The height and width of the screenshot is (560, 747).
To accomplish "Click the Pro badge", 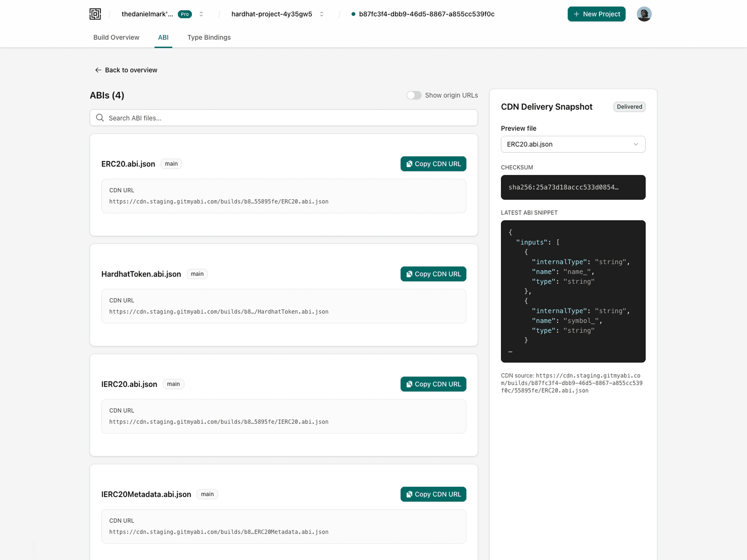I will pyautogui.click(x=185, y=14).
